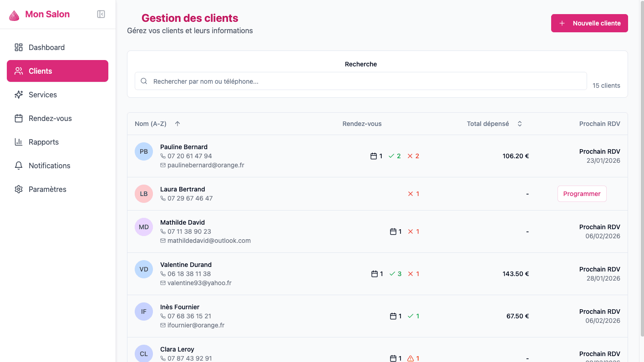Select the Paramètres gear icon
The height and width of the screenshot is (362, 644).
[19, 189]
